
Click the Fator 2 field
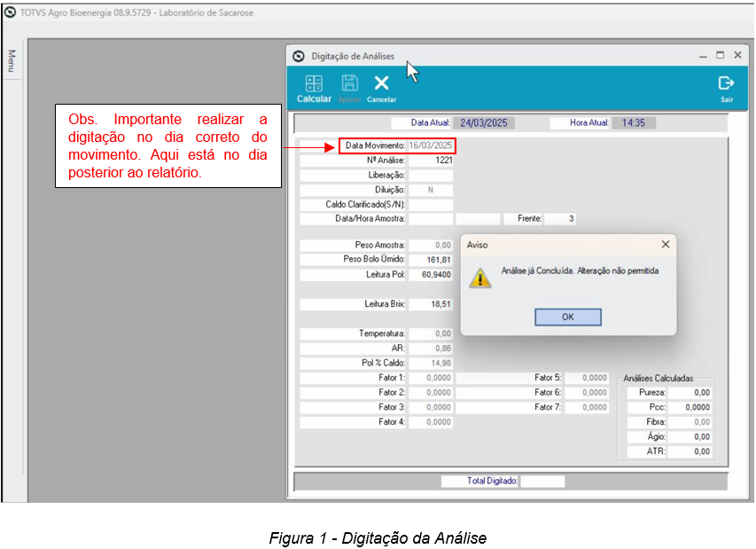pyautogui.click(x=431, y=392)
